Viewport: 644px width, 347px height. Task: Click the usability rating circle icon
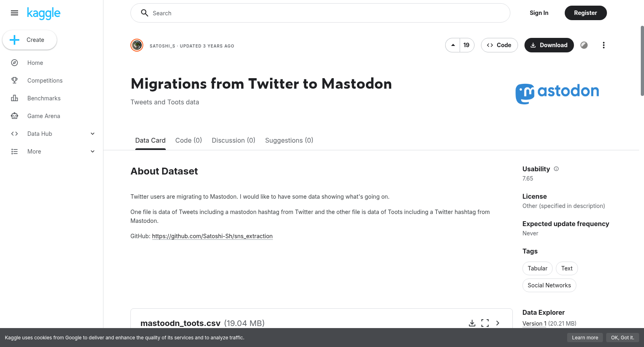point(584,45)
